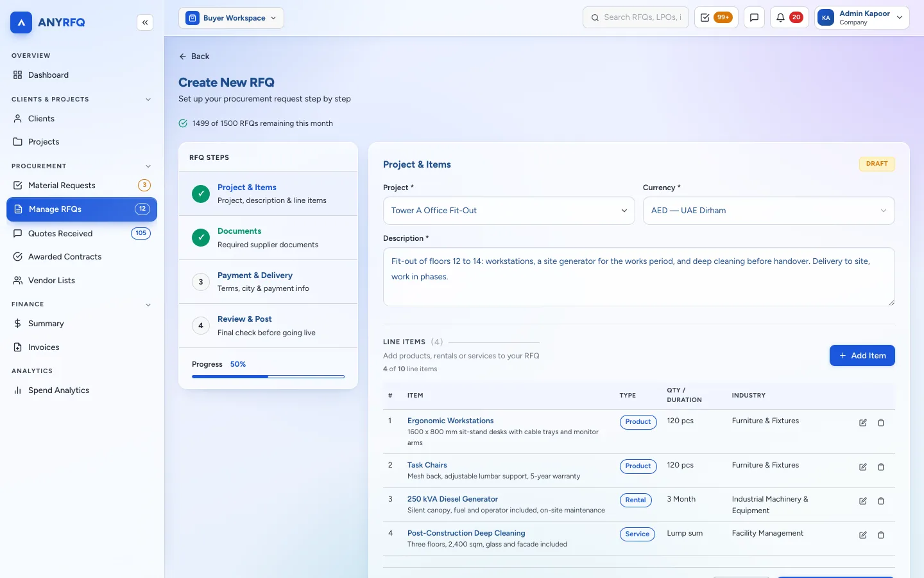Delete the Post-Construction Deep Cleaning item
This screenshot has width=924, height=578.
point(881,535)
